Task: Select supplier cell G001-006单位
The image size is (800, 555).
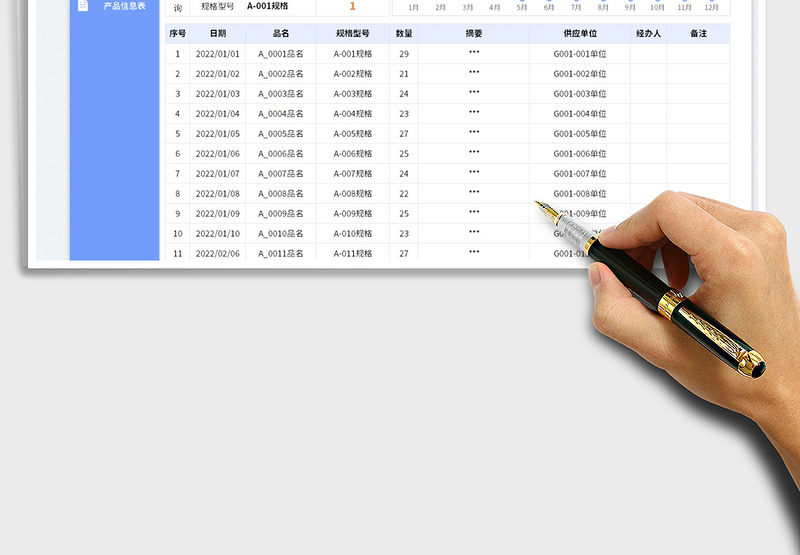Action: [580, 154]
